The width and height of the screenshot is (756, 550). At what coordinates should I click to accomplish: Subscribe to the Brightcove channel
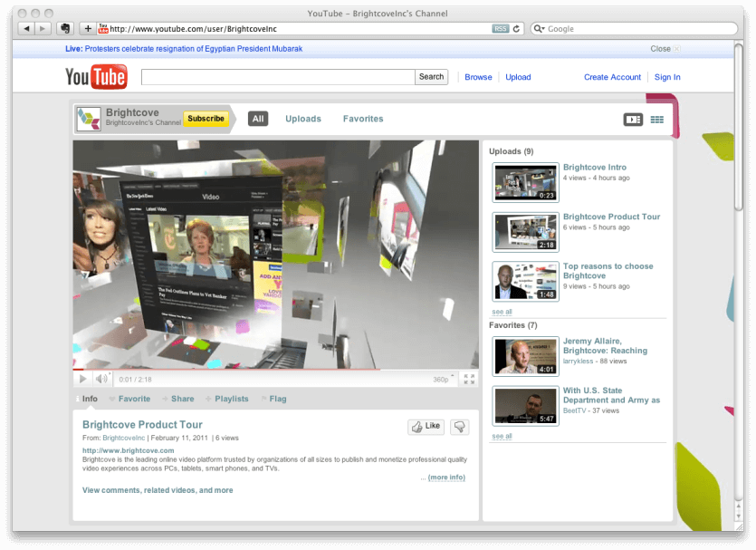[x=206, y=119]
